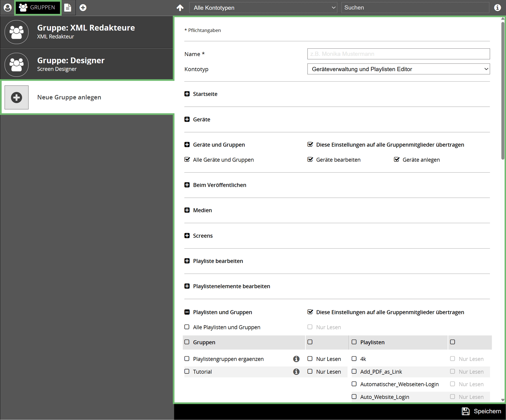Switch to the GRUPPEN tab

click(38, 8)
